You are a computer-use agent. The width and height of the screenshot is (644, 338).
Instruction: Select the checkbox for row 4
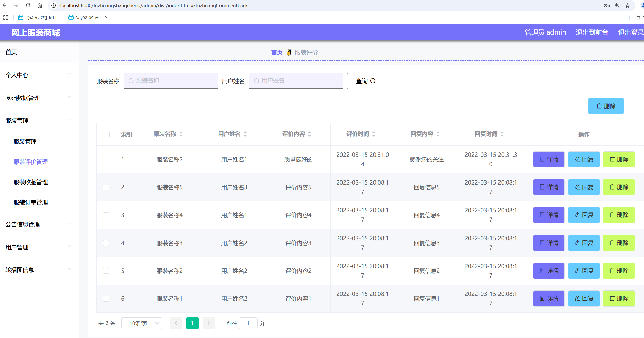(106, 243)
